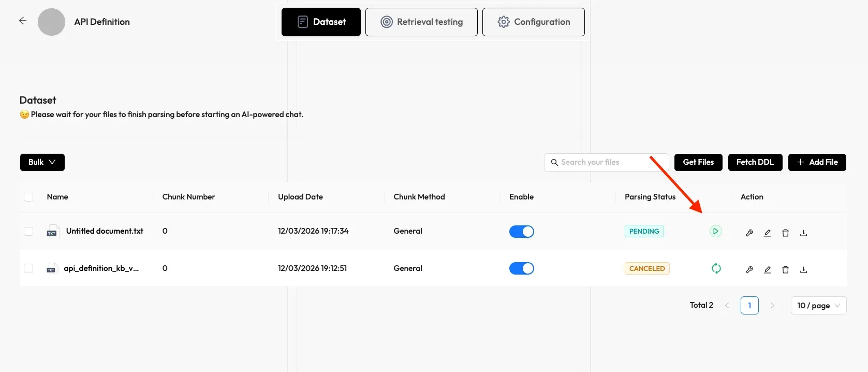
Task: Re-run parsing for api_definition_kb file
Action: 716,268
